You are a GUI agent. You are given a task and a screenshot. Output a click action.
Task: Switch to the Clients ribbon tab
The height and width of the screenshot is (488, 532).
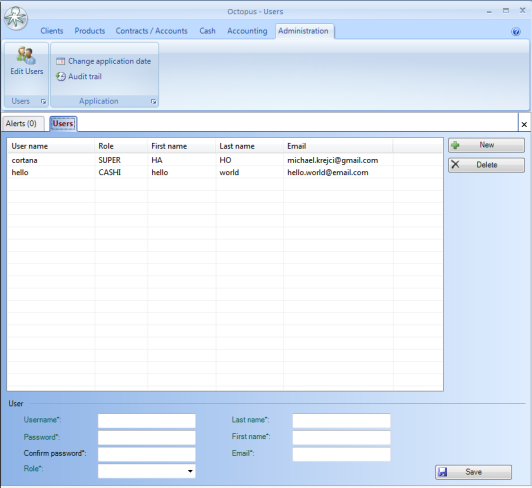pyautogui.click(x=52, y=31)
